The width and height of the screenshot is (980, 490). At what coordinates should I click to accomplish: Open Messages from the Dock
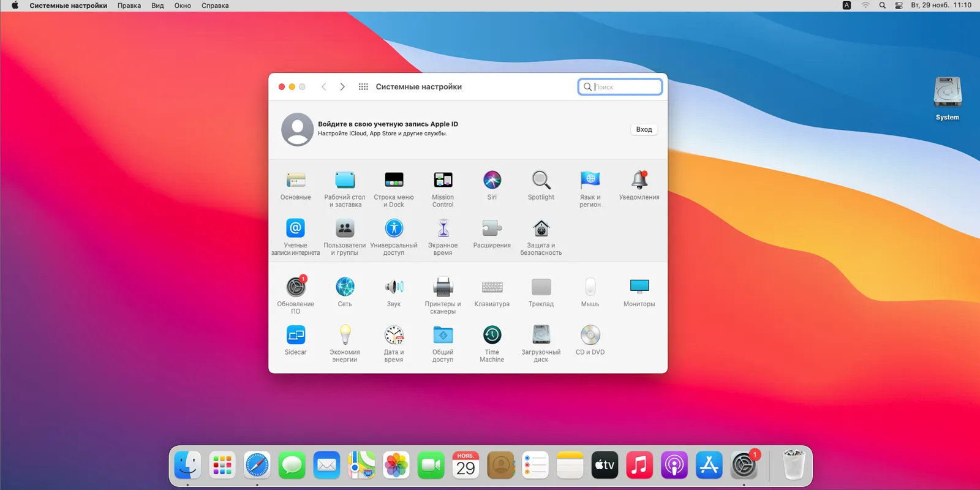(x=292, y=466)
